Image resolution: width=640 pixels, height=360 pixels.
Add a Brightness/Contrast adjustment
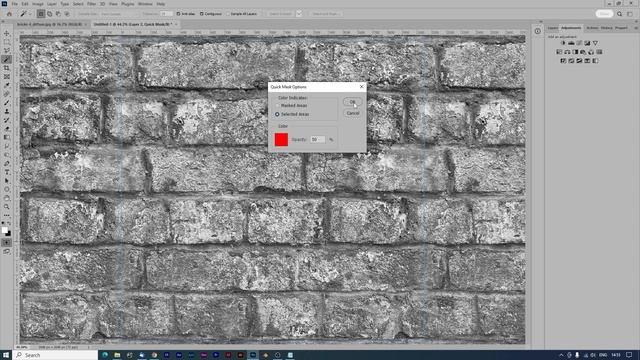coord(563,43)
